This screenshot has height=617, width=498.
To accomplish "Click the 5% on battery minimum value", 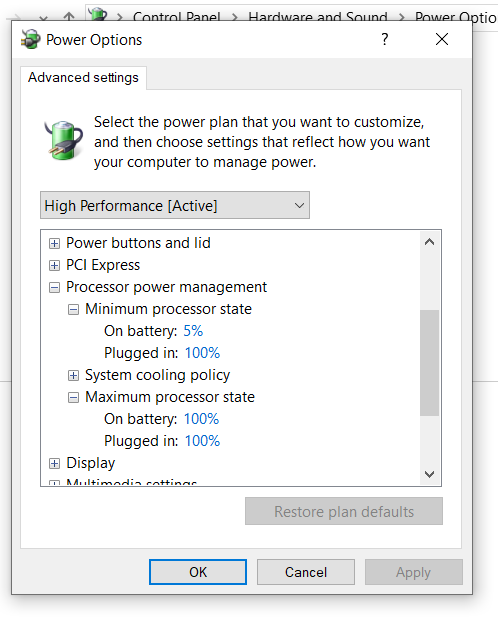I will (x=193, y=331).
